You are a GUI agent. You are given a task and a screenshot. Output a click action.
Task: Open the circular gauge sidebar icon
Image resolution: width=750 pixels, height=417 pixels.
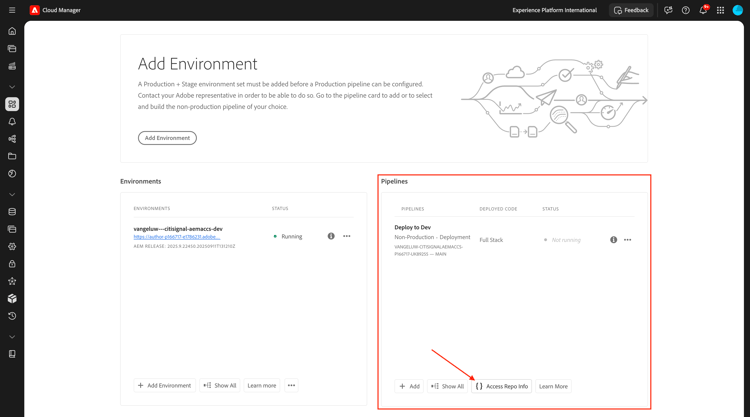(x=12, y=174)
